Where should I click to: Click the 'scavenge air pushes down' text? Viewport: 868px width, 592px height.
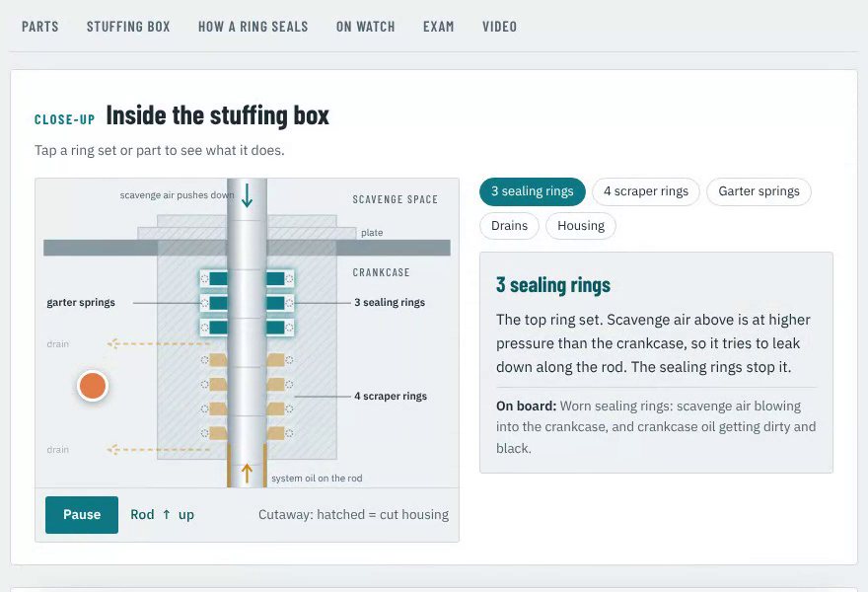coord(178,195)
